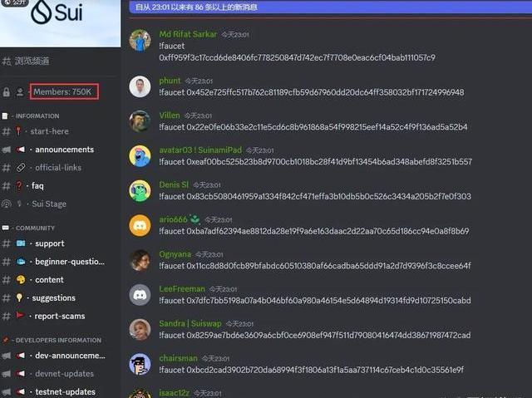Click the megaphone icon next to announcements
The image size is (532, 398).
pos(20,150)
